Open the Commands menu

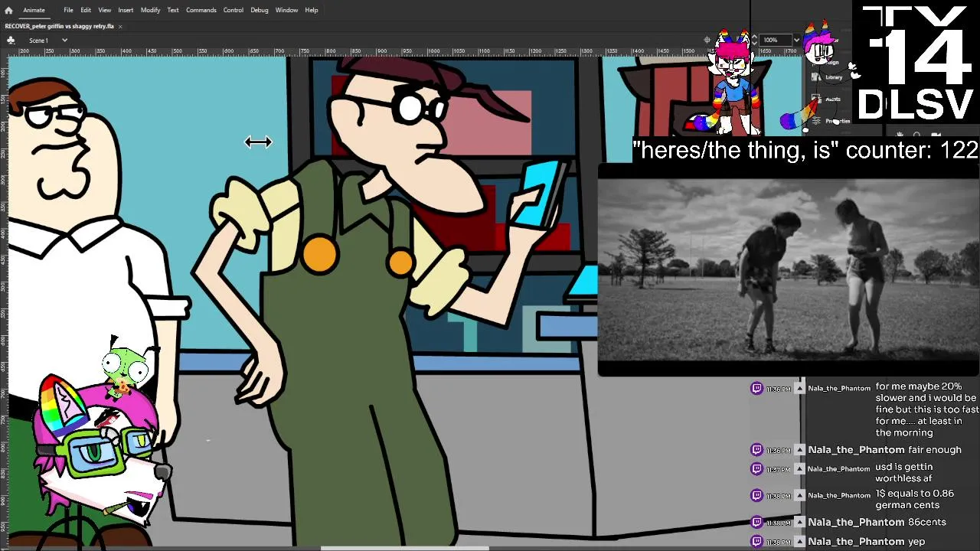pyautogui.click(x=201, y=10)
